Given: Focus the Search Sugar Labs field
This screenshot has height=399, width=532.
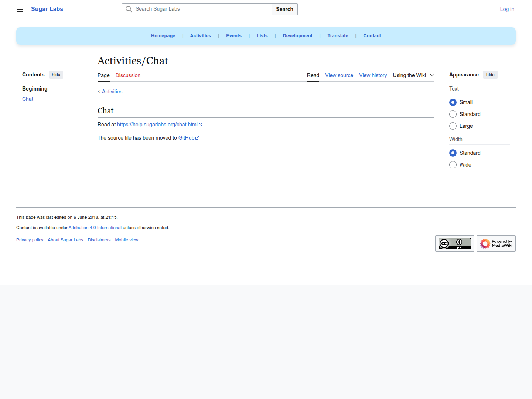Looking at the screenshot, I should click(197, 9).
